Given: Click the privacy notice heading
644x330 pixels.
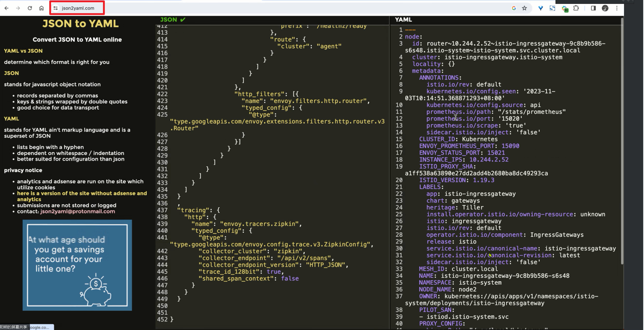Looking at the screenshot, I should 23,170.
